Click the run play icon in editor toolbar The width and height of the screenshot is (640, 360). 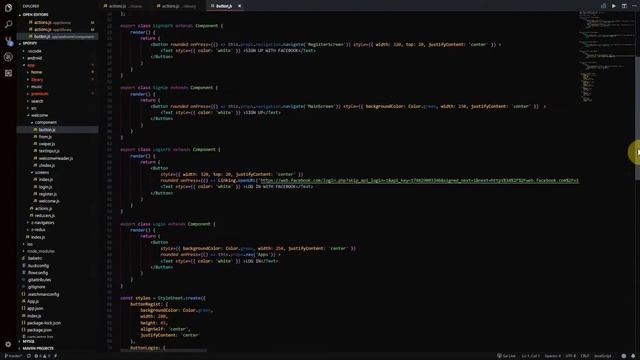(x=613, y=6)
